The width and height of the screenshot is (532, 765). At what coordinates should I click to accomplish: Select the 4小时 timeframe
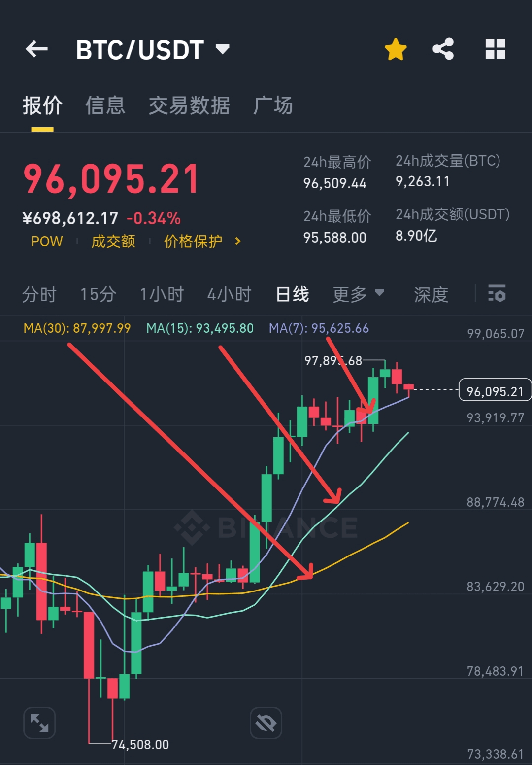pos(230,294)
